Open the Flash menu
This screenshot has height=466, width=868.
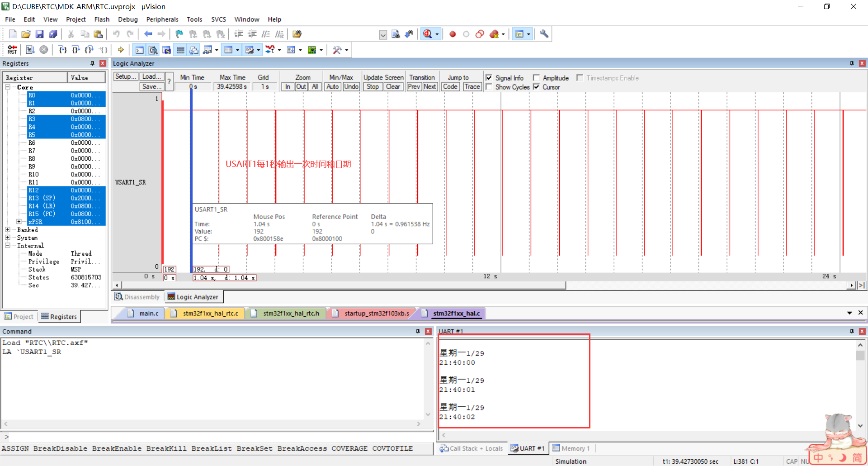[102, 19]
